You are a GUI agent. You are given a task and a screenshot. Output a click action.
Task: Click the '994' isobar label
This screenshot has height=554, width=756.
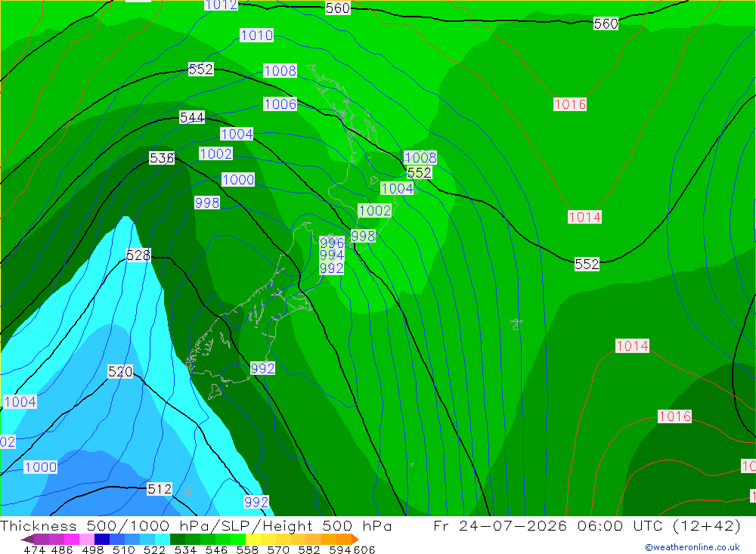click(x=332, y=255)
